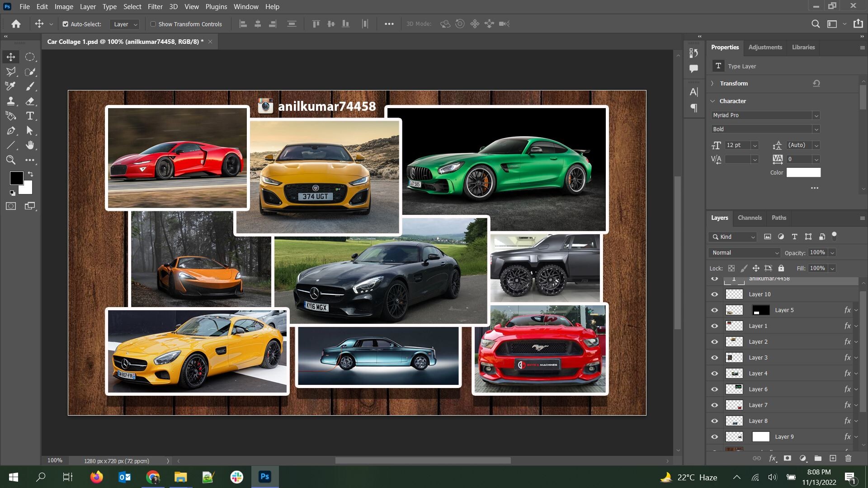Screen dimensions: 868x488
Task: Select the Move tool
Action: [11, 57]
